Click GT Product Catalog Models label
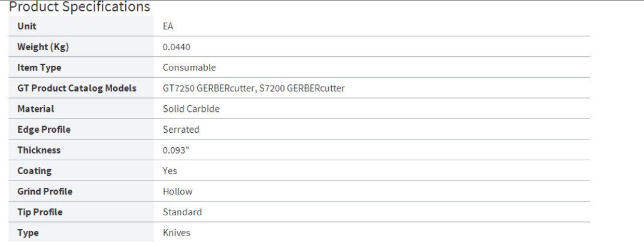 77,89
